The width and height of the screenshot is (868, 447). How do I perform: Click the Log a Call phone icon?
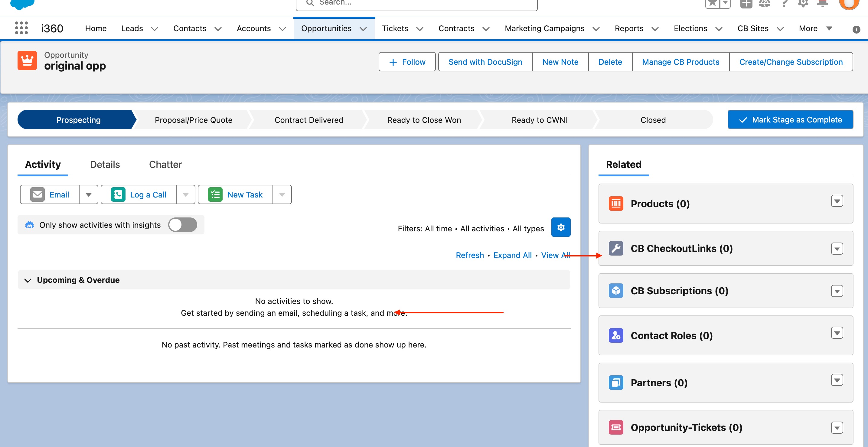click(x=118, y=195)
